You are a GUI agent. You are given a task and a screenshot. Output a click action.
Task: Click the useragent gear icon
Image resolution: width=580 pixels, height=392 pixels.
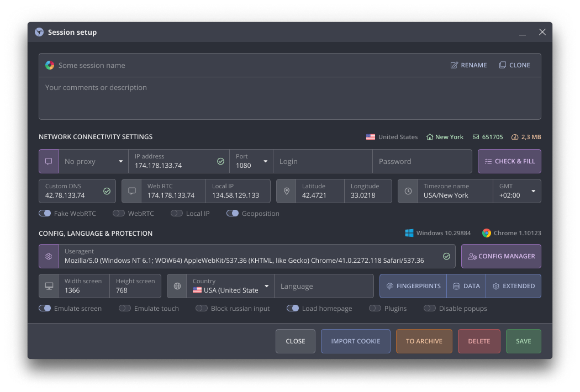point(49,256)
